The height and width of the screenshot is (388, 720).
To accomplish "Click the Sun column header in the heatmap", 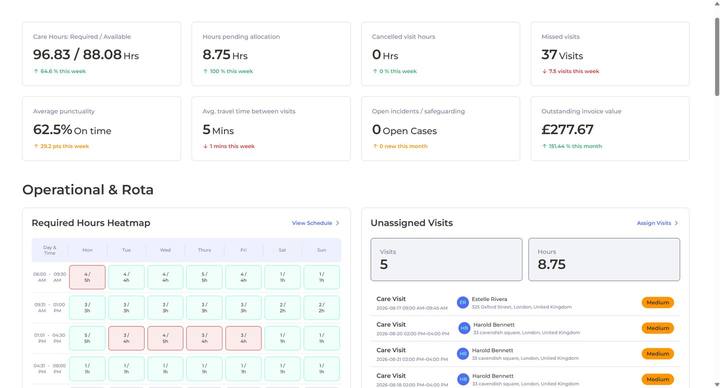I will pos(321,250).
